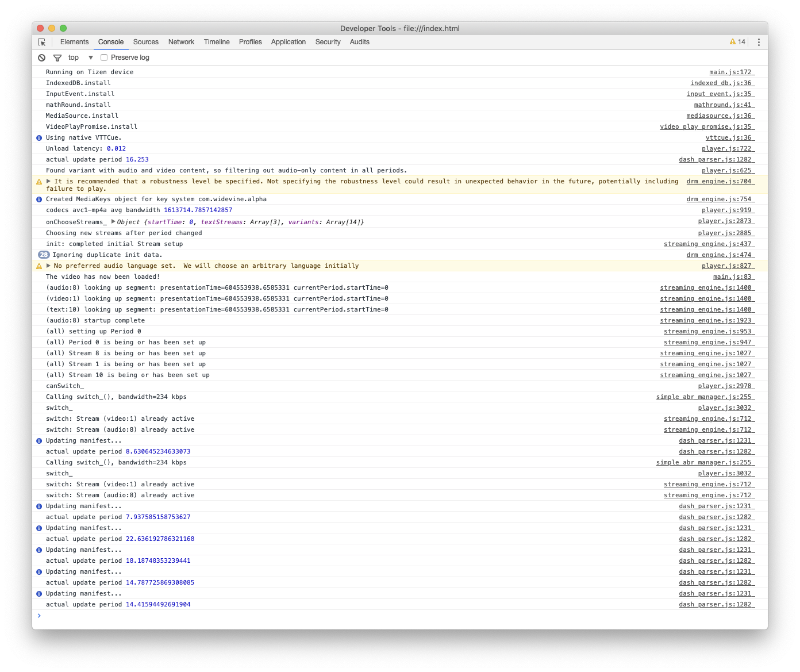Click info icon beside 'Created MediaKeys object'

(x=39, y=199)
